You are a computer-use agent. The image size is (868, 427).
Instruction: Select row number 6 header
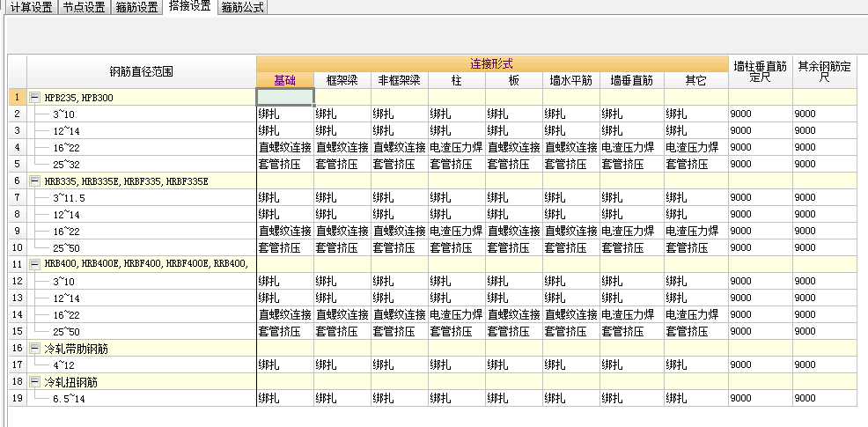(x=17, y=181)
